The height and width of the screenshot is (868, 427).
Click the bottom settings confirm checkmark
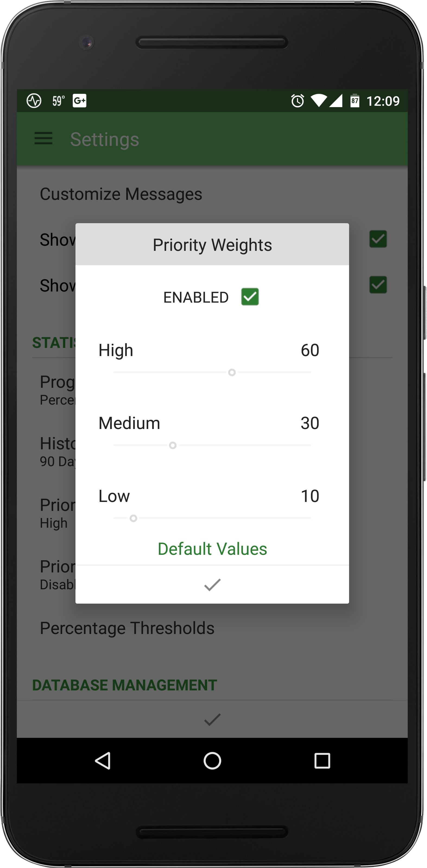[212, 719]
